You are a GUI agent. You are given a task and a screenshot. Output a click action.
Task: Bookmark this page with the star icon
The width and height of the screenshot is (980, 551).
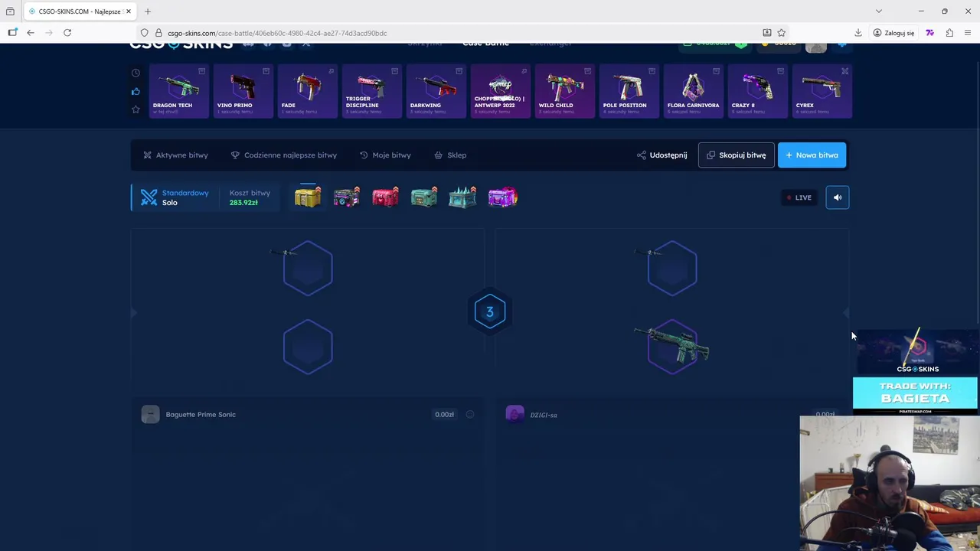click(781, 33)
